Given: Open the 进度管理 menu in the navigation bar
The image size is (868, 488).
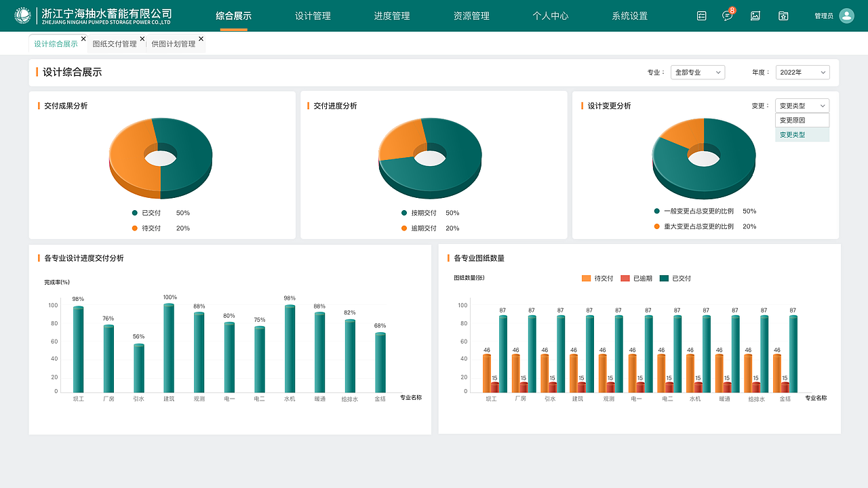Looking at the screenshot, I should tap(392, 15).
